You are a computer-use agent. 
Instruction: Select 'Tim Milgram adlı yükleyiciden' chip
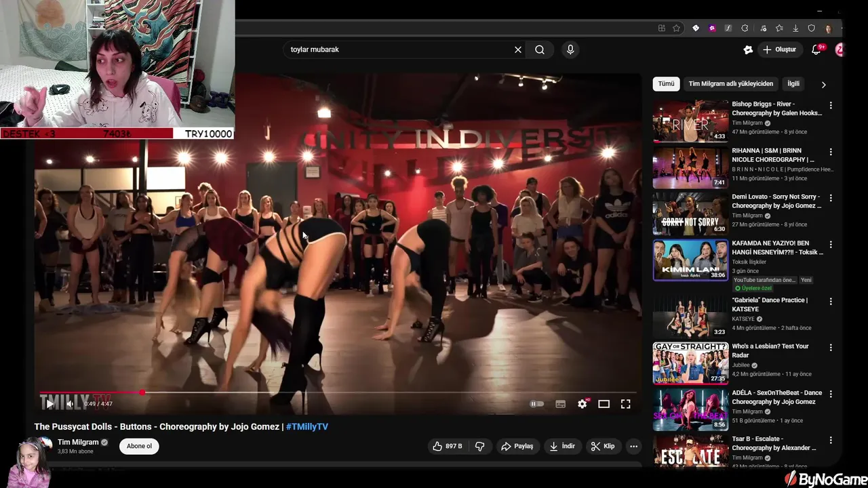(x=730, y=84)
